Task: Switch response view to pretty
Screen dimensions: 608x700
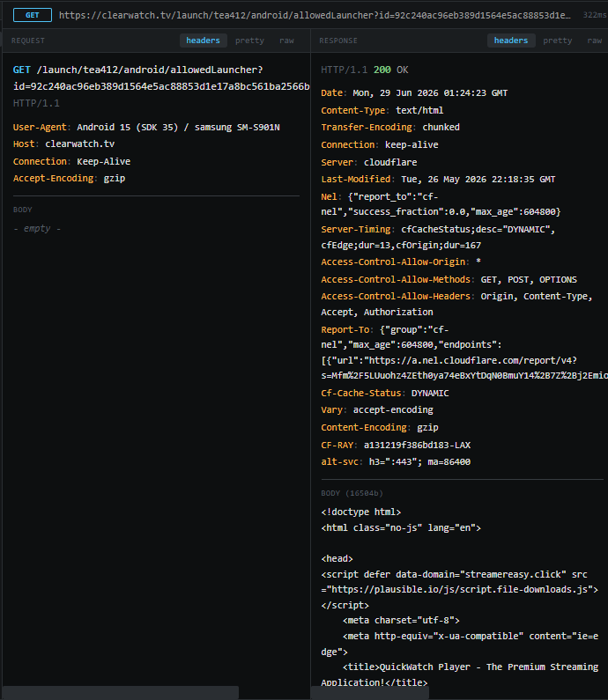Action: (x=558, y=41)
